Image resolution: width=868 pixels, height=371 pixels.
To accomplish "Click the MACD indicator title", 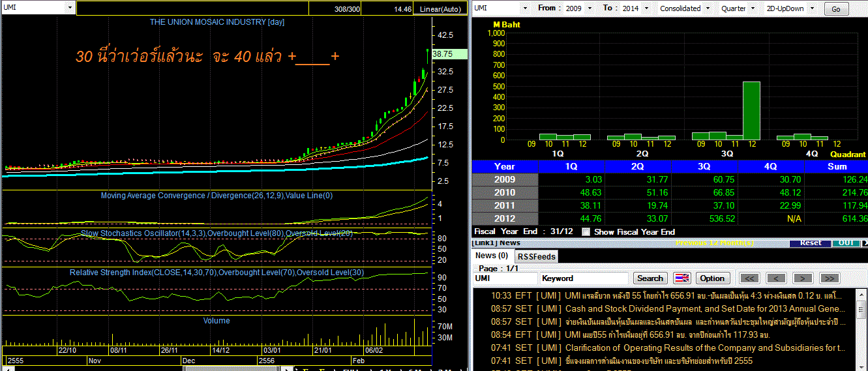I will click(x=217, y=196).
